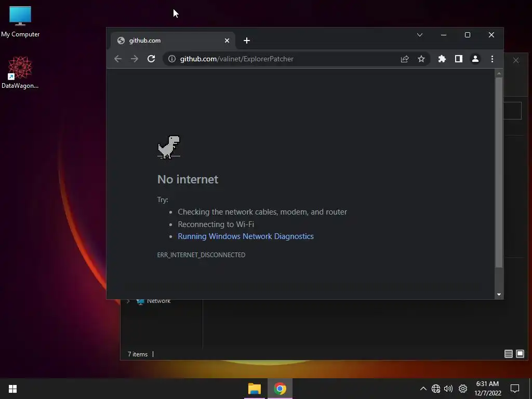
Task: Open My Computer desktop icon
Action: pyautogui.click(x=20, y=21)
